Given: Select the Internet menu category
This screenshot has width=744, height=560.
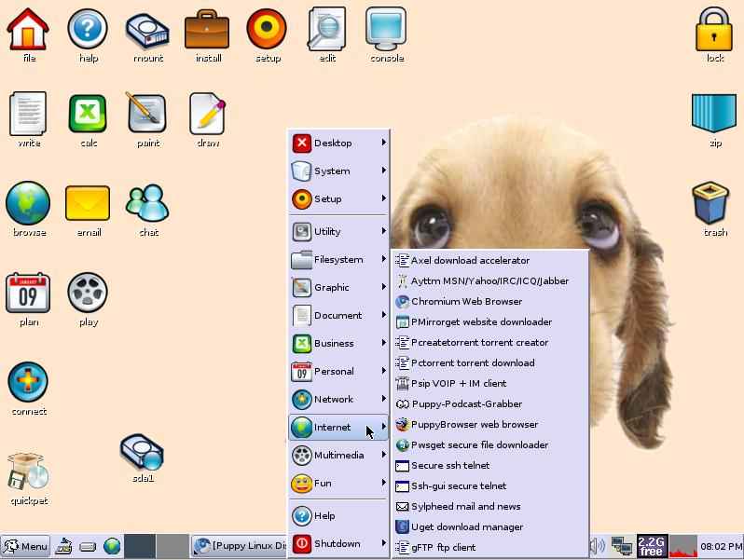Looking at the screenshot, I should 338,428.
